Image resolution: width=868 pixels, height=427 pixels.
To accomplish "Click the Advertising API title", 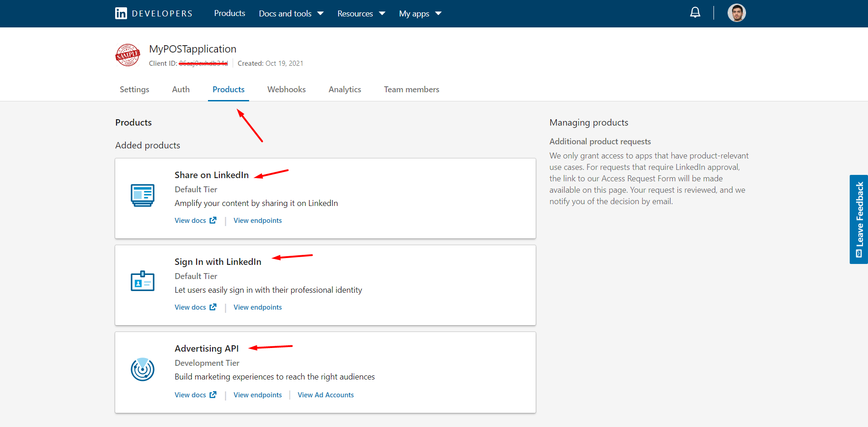I will [207, 348].
